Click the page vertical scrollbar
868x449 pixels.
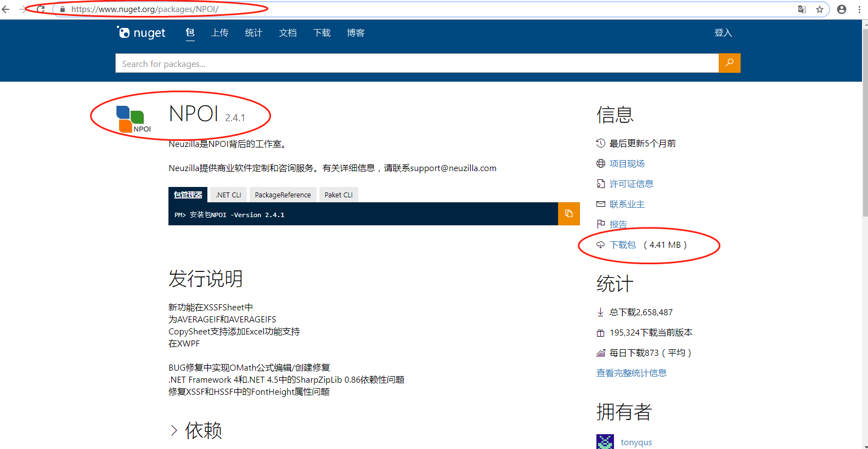click(x=865, y=122)
